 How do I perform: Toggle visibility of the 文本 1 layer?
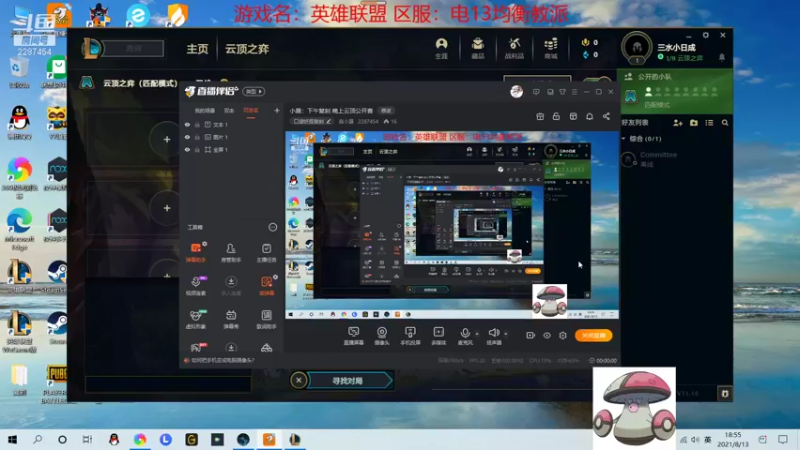[187, 124]
